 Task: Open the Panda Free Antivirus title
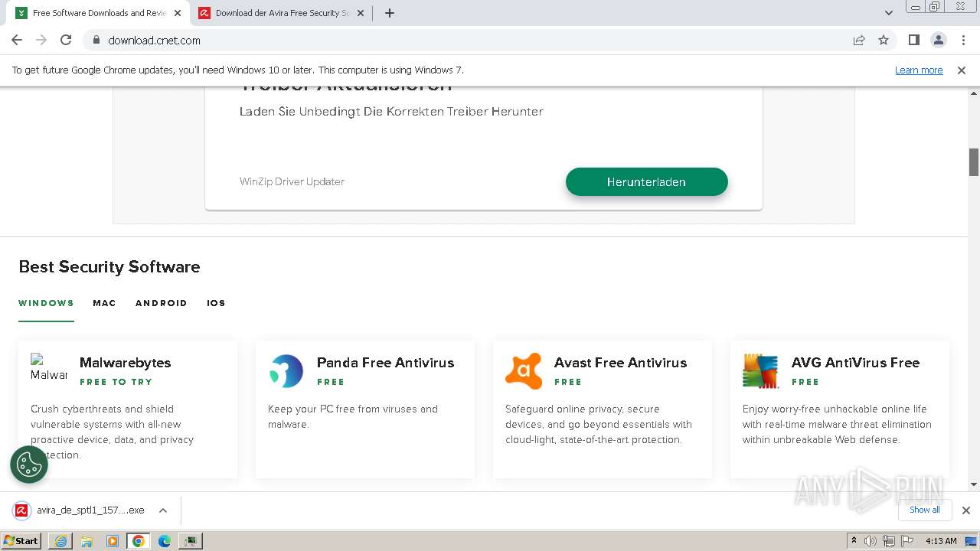pyautogui.click(x=386, y=363)
